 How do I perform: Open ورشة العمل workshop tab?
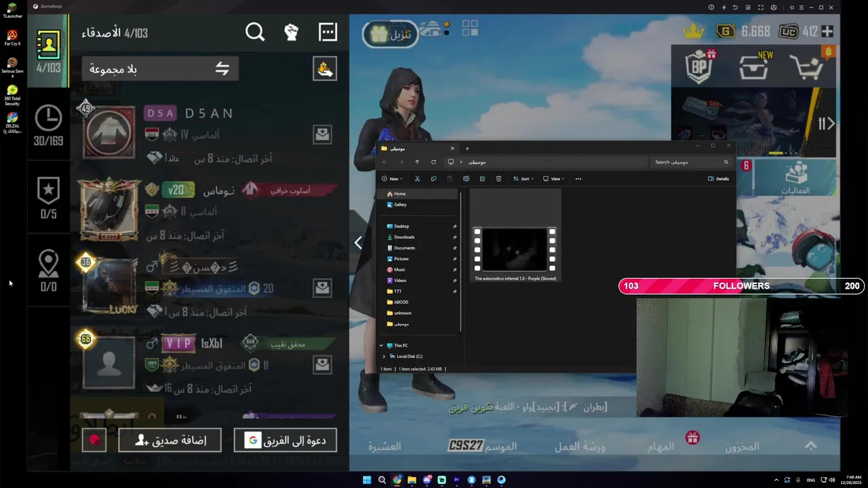580,446
